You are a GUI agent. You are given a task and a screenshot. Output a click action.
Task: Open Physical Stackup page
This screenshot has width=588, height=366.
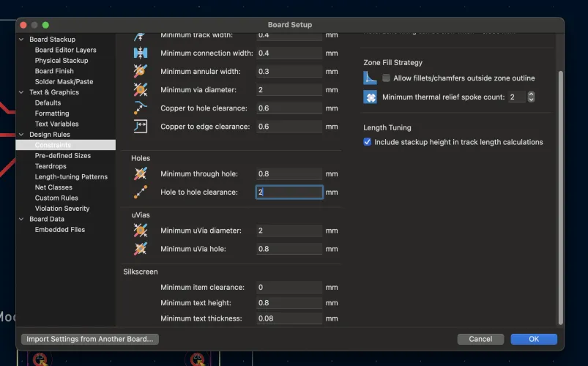pos(62,60)
